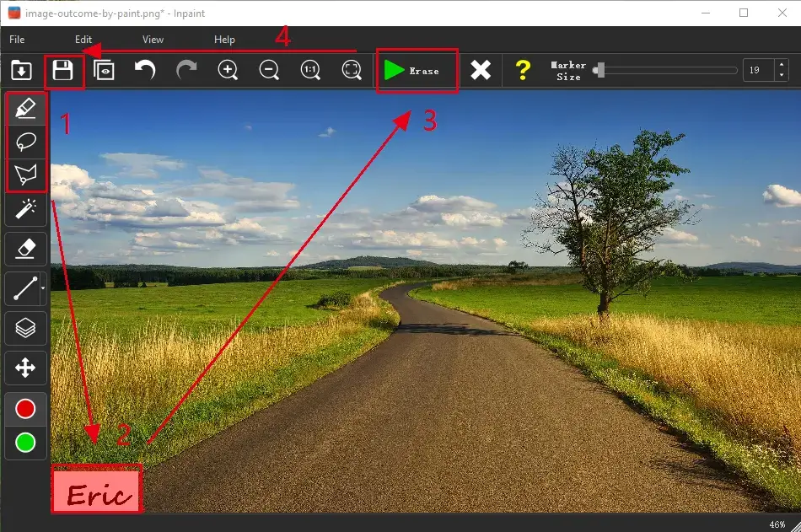Decrease marker size with down stepper
This screenshot has height=532, width=801.
tap(782, 76)
